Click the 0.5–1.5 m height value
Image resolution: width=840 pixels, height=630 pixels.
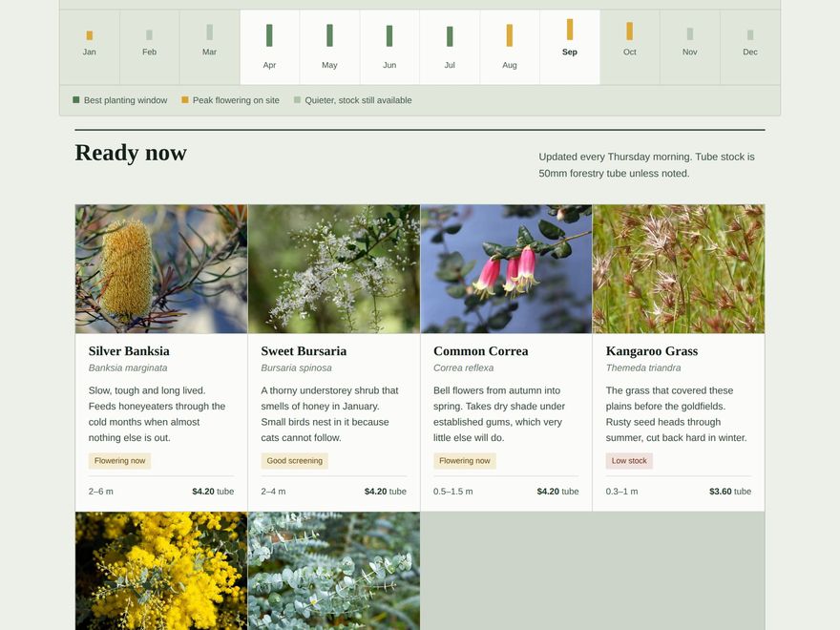pos(453,492)
